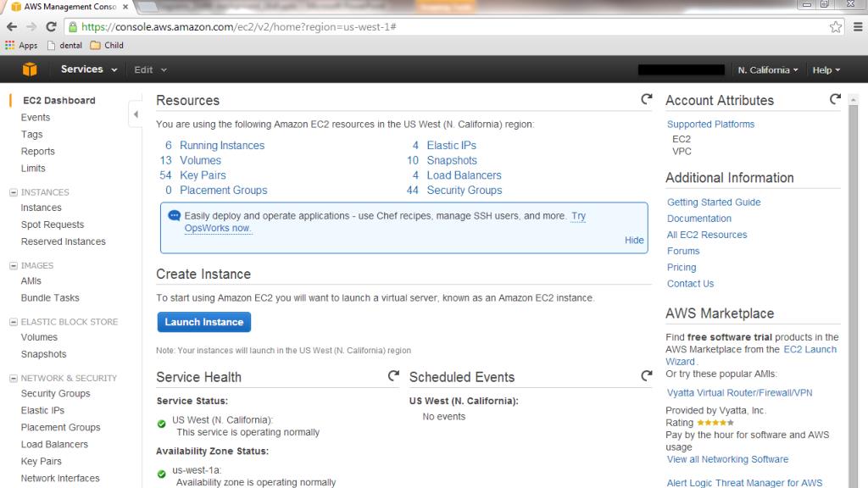Open the Elastic IPs resource link
This screenshot has width=868, height=488.
451,145
